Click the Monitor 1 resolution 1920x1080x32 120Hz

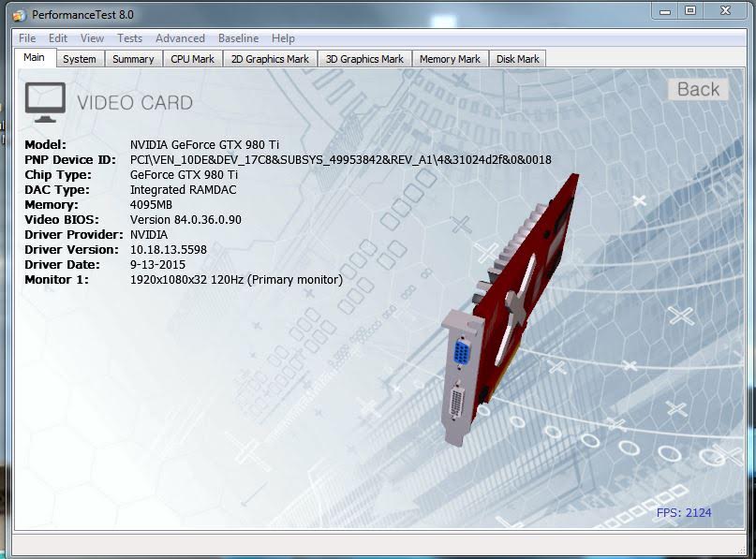tap(236, 279)
